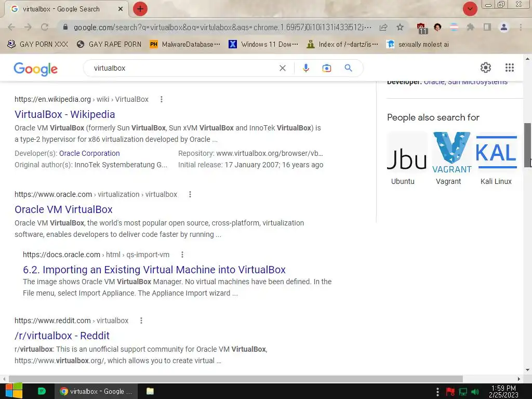Open options for the Wikipedia result

coord(162,99)
